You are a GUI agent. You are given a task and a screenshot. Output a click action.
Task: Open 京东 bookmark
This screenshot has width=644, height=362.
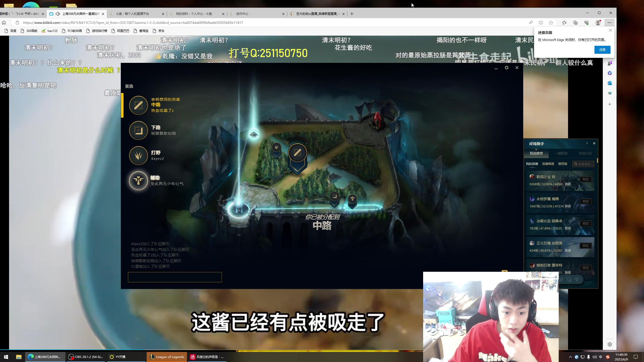(x=158, y=31)
